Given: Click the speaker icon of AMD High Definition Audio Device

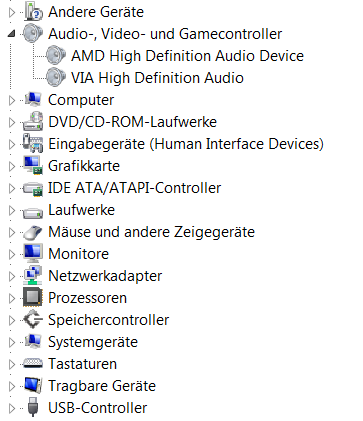Looking at the screenshot, I should pyautogui.click(x=56, y=55).
